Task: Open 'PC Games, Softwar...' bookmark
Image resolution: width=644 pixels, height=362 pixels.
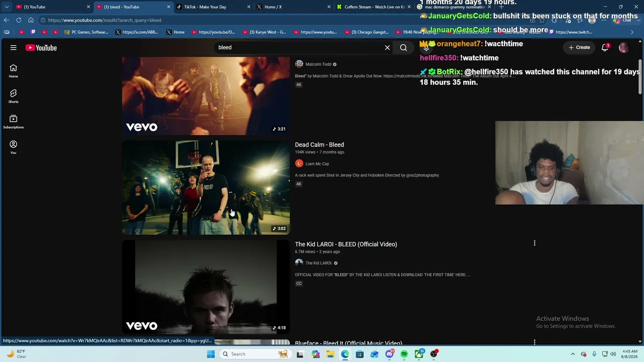Action: [87, 32]
